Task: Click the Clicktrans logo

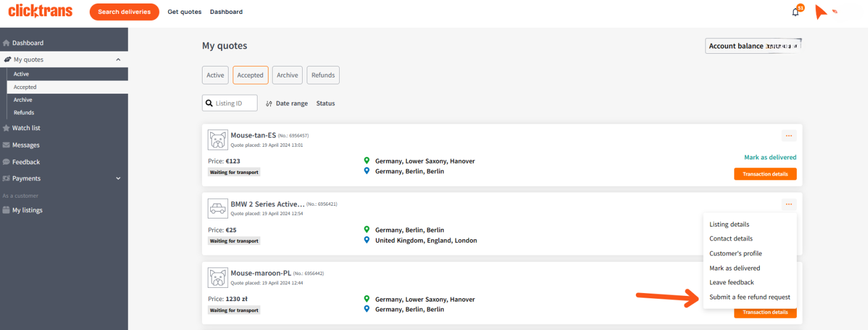Action: [x=41, y=11]
